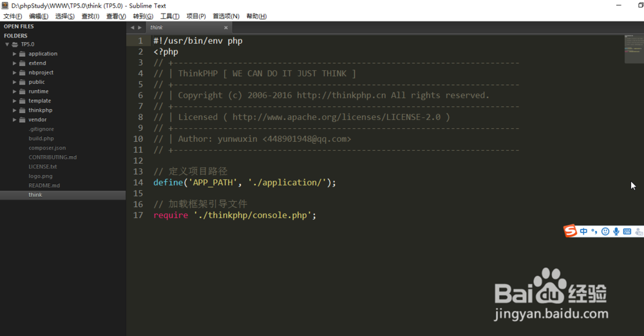Expand the vendor folder arrow
Viewport: 644px width, 336px height.
(x=14, y=120)
